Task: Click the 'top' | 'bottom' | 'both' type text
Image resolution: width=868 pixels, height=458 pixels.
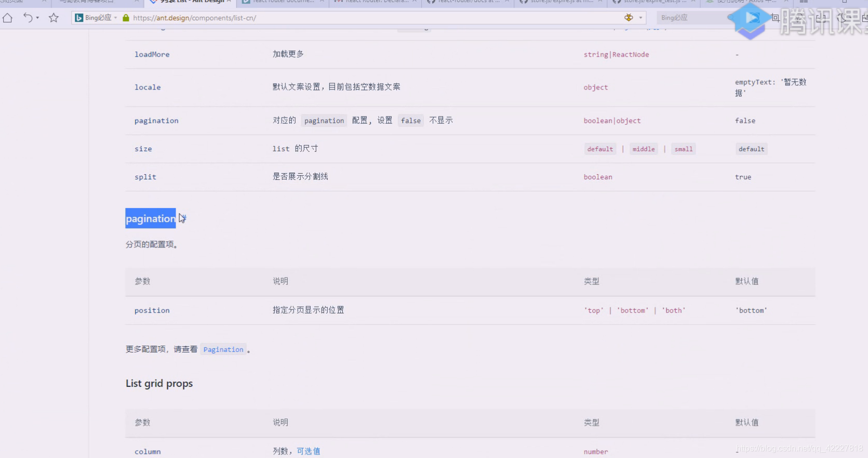Action: tap(634, 310)
